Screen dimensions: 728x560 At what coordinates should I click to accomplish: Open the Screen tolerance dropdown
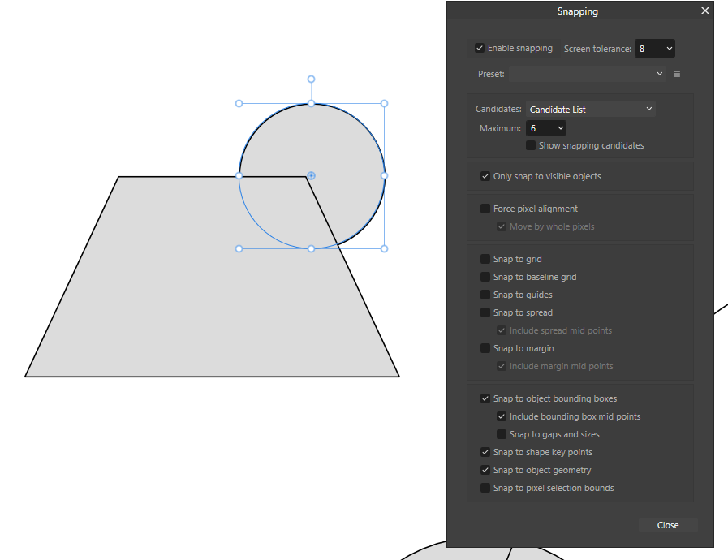(655, 48)
